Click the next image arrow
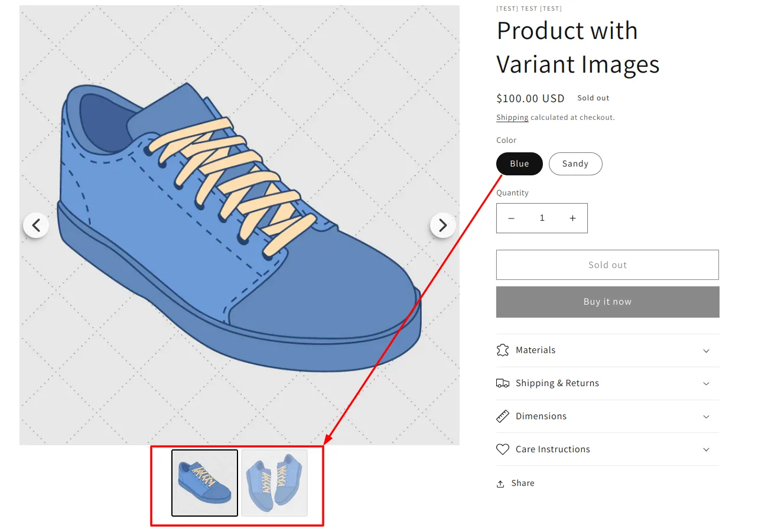 442,225
